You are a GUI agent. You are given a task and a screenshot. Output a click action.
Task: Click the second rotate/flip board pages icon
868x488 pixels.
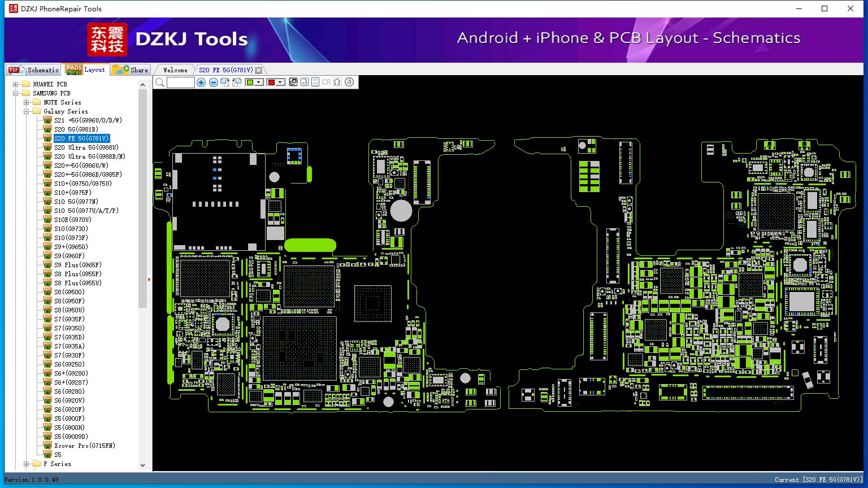point(237,82)
